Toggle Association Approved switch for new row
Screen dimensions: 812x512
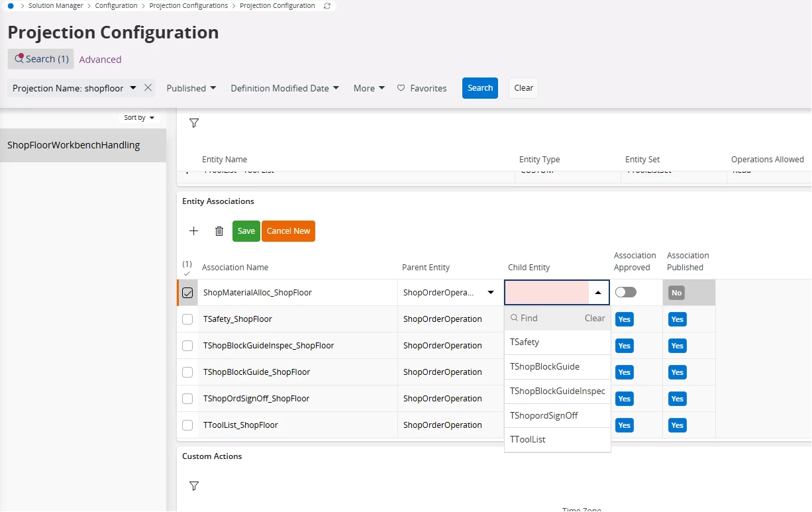625,292
